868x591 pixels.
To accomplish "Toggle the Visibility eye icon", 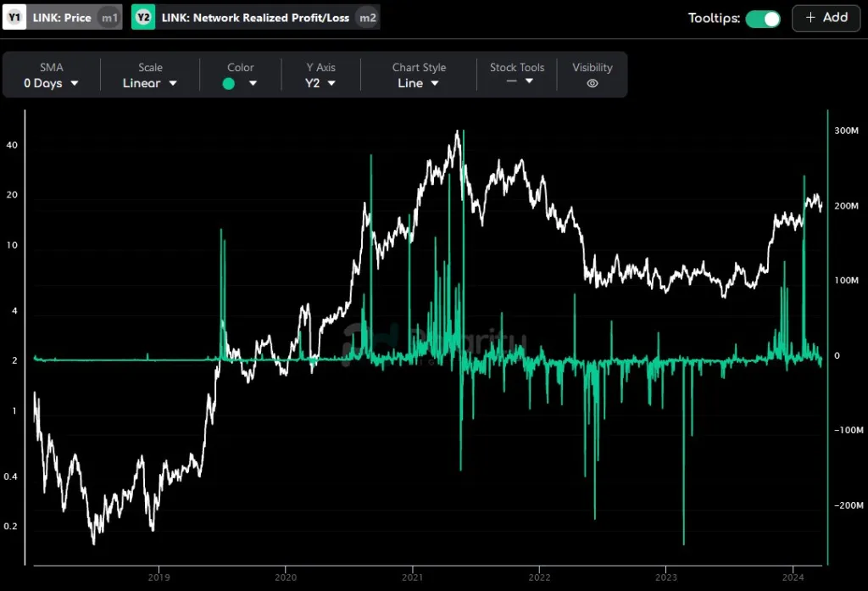I will pos(593,83).
